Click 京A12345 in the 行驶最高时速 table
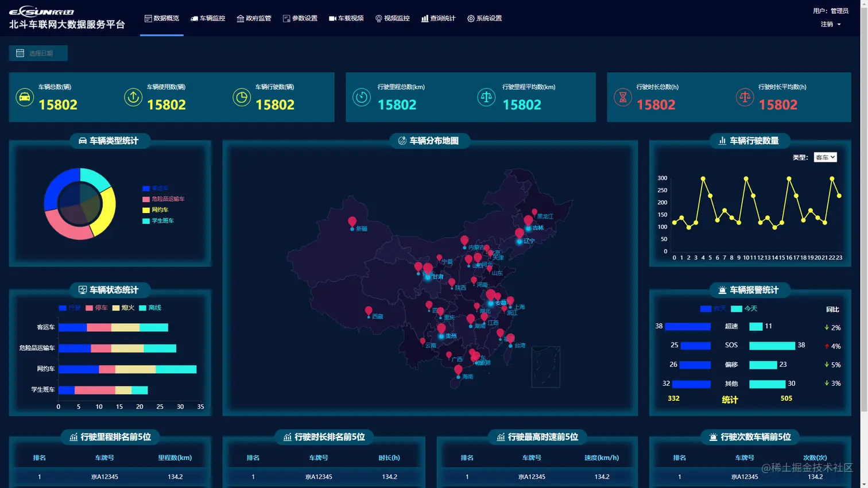This screenshot has height=488, width=868. [x=532, y=477]
